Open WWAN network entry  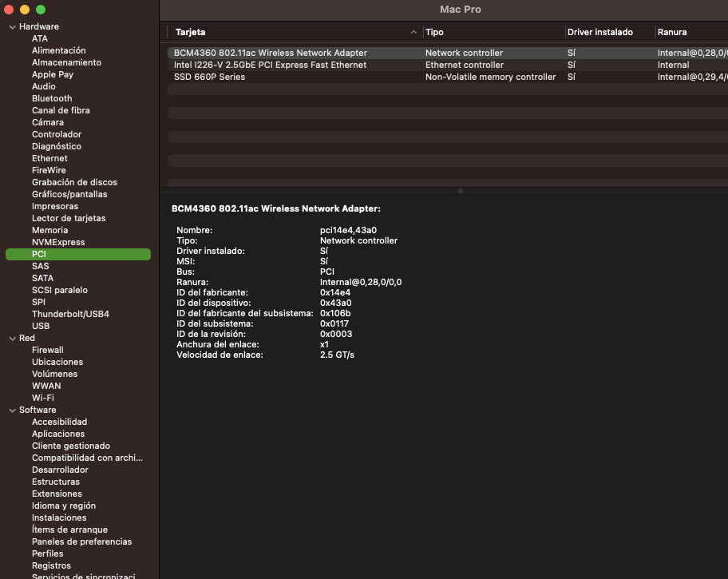tap(46, 387)
